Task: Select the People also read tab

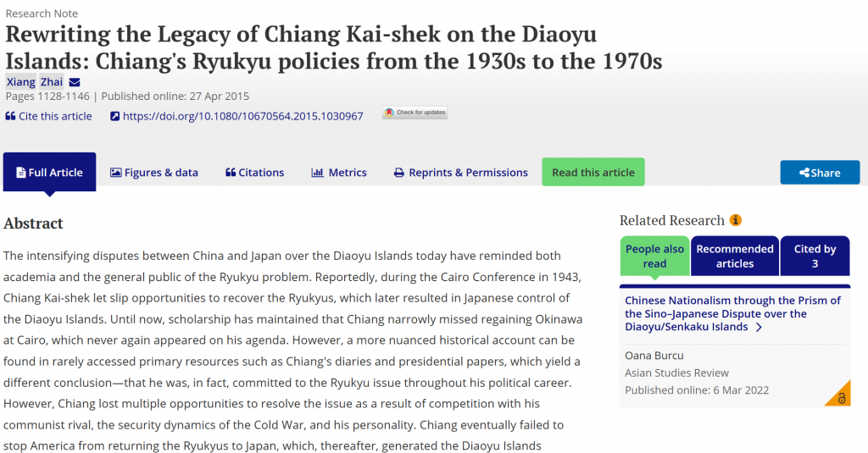Action: point(654,256)
